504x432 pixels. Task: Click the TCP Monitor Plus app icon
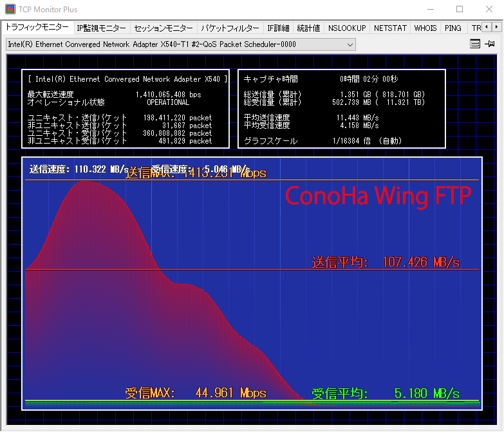(11, 10)
